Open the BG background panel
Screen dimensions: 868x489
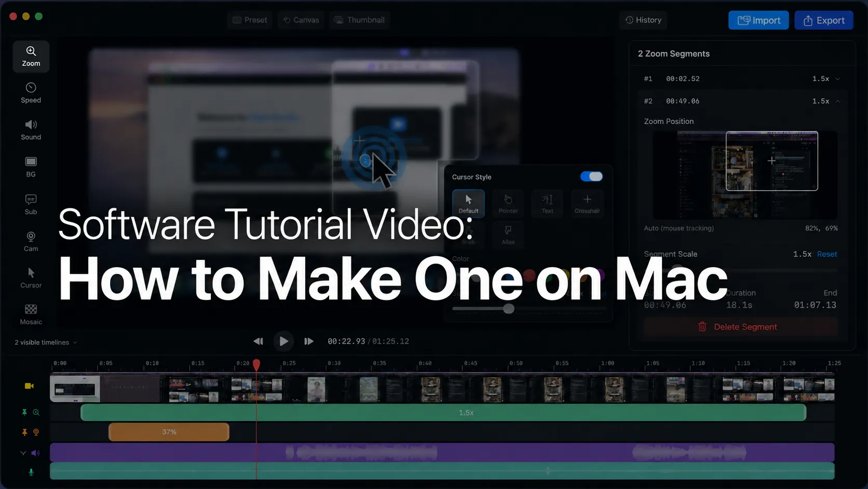coord(31,167)
